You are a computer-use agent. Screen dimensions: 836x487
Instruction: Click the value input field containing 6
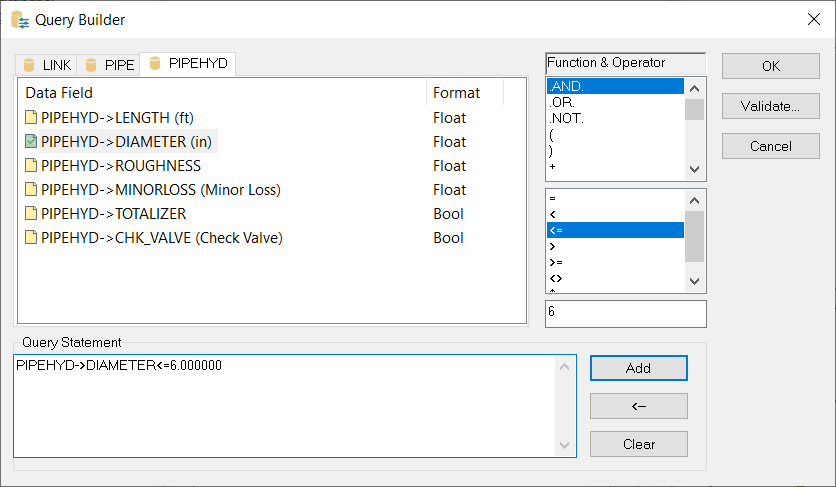(x=625, y=313)
